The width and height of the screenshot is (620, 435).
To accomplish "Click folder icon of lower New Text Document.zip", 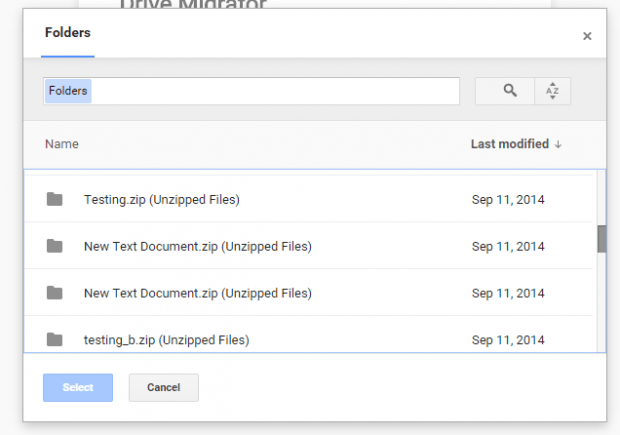I will tap(55, 293).
